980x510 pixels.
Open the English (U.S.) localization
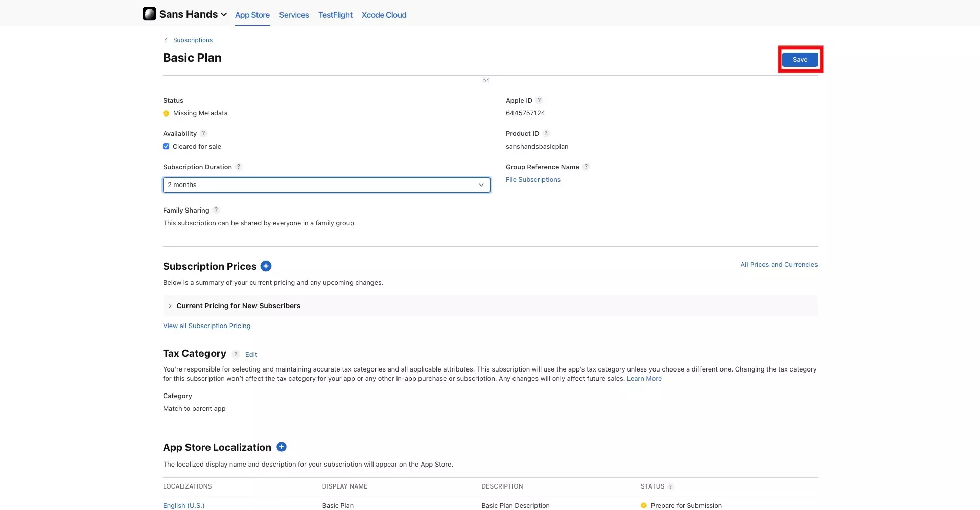(183, 505)
